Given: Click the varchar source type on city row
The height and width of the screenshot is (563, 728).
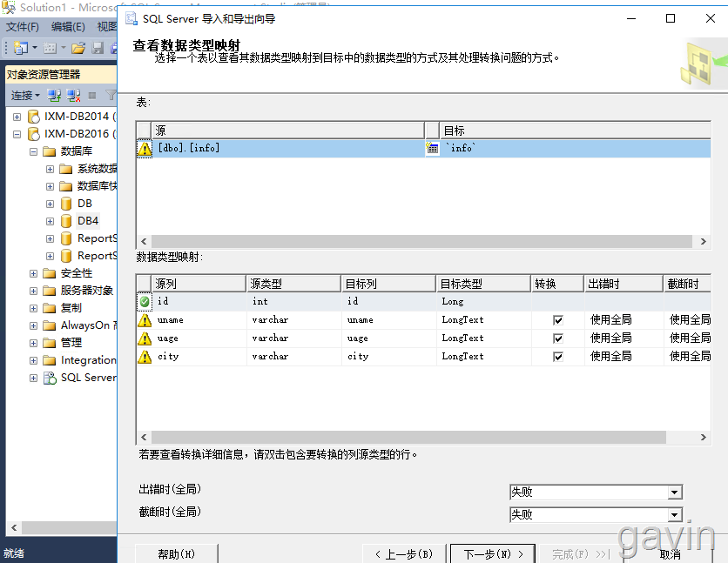Looking at the screenshot, I should 270,357.
